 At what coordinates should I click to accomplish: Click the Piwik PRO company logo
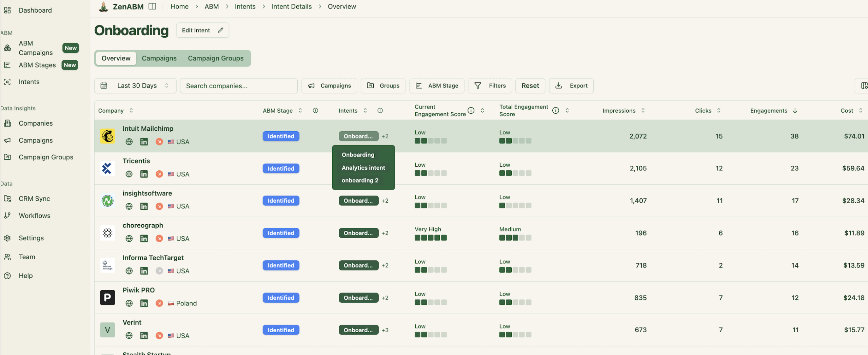[x=107, y=298]
